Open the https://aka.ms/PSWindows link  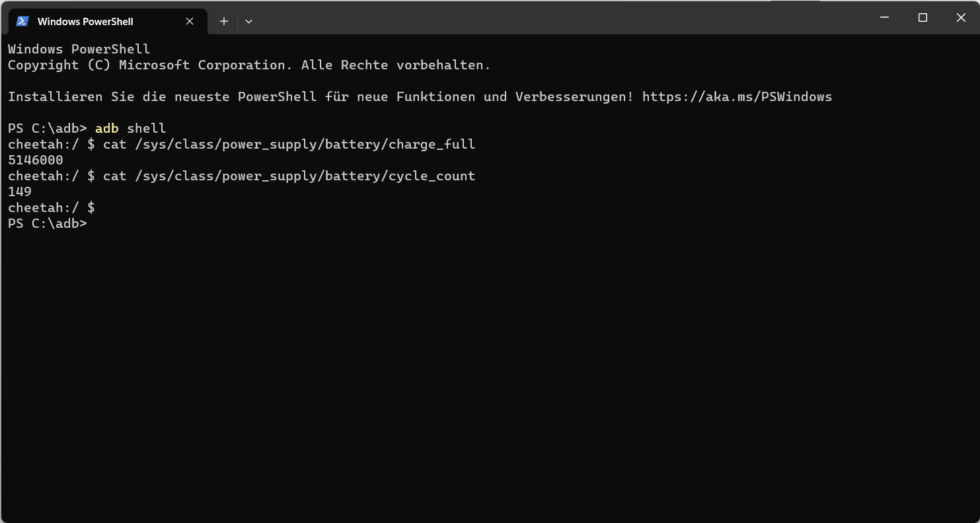pos(737,96)
